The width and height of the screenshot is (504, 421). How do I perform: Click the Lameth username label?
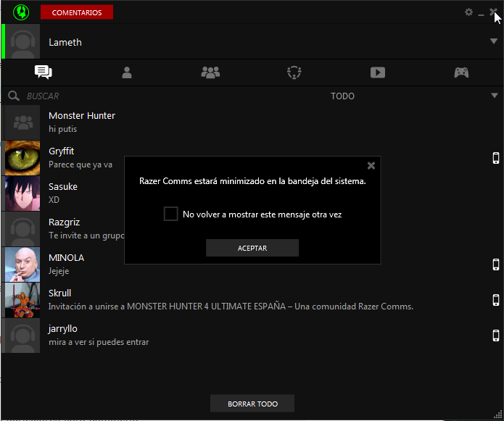coord(65,42)
